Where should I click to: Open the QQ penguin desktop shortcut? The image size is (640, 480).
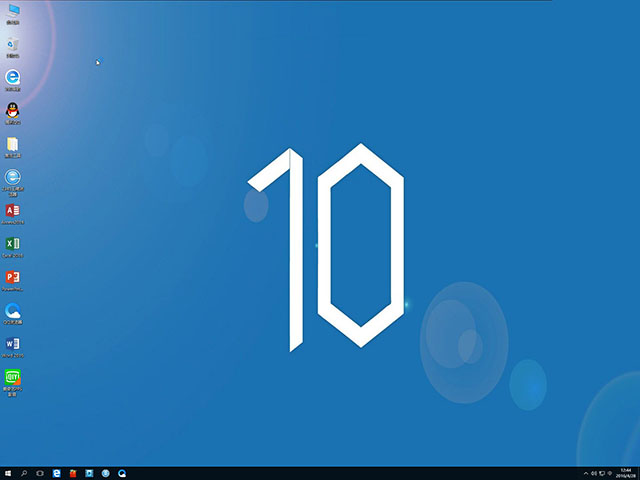pyautogui.click(x=13, y=111)
